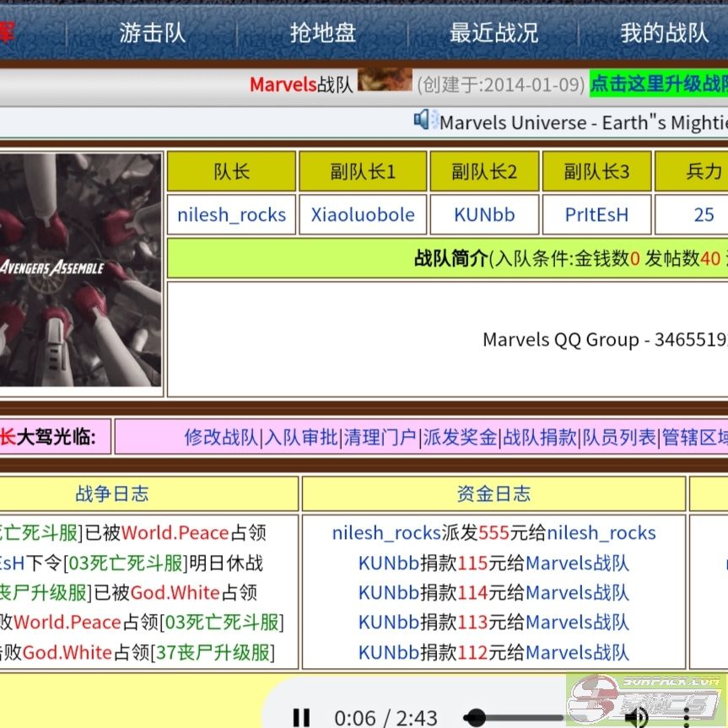The height and width of the screenshot is (728, 728).
Task: Open 队员列表 member list
Action: [618, 437]
